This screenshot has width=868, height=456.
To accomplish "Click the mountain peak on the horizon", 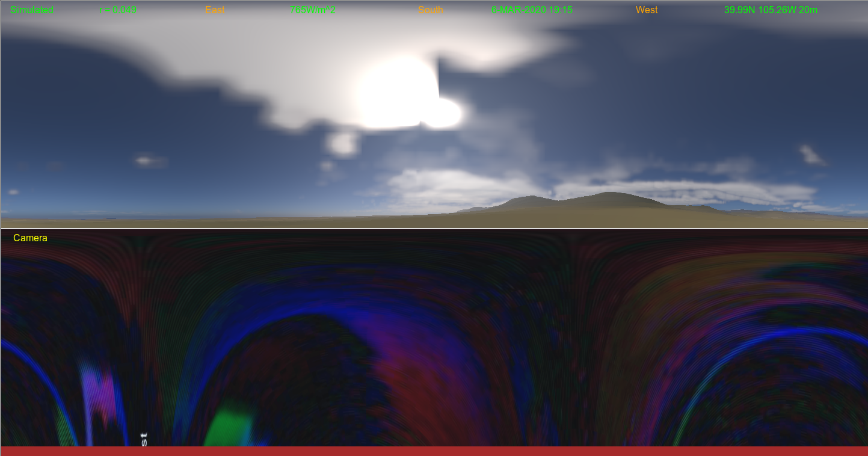I will click(611, 195).
